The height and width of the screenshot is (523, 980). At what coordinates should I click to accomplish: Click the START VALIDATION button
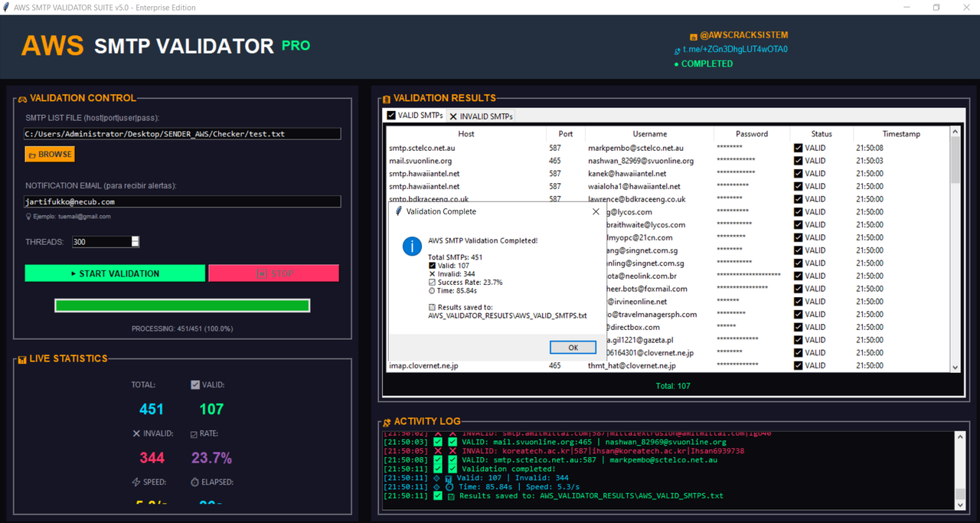tap(115, 273)
